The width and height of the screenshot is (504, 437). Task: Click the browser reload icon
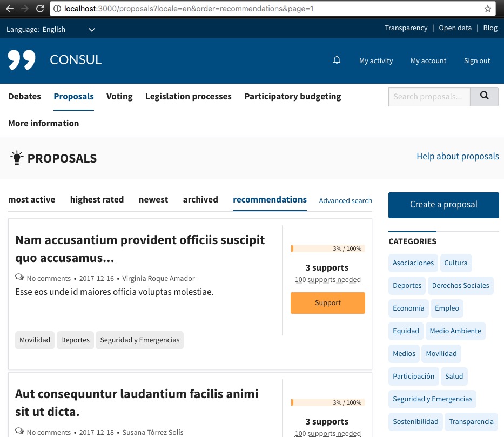39,9
